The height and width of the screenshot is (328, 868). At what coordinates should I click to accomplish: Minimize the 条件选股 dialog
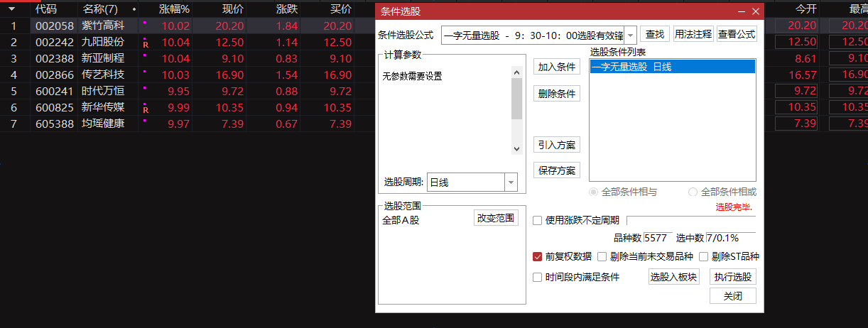(742, 12)
